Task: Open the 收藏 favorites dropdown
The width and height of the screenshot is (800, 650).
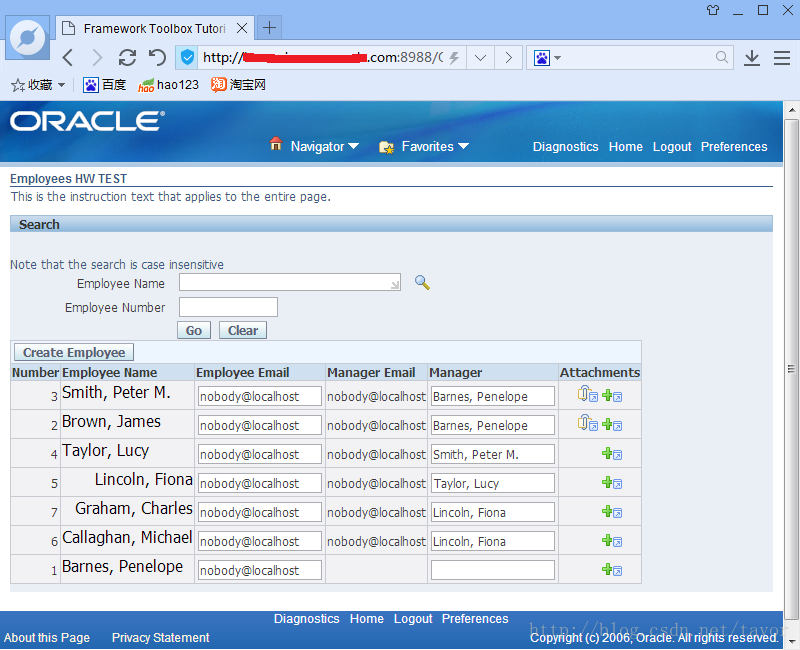Action: tap(39, 85)
